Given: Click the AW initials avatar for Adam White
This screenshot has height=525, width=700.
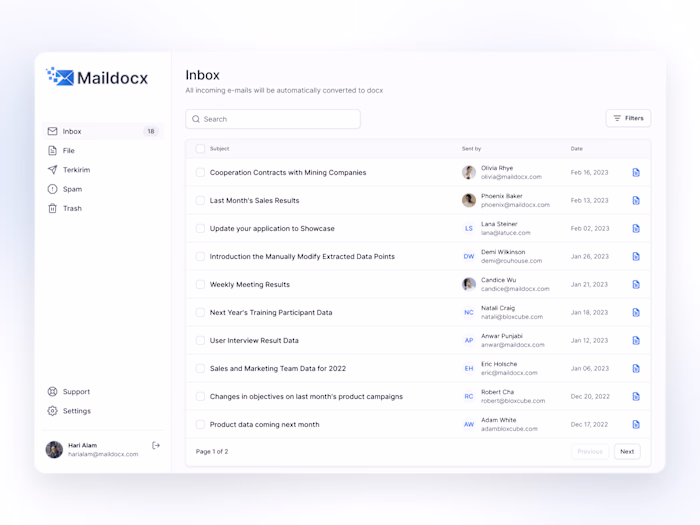Looking at the screenshot, I should (x=469, y=425).
